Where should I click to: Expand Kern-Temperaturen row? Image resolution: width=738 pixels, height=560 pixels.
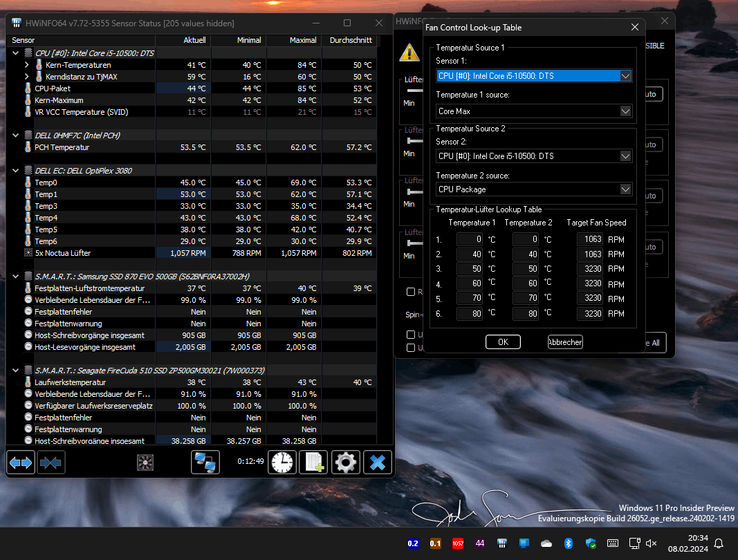(x=26, y=65)
